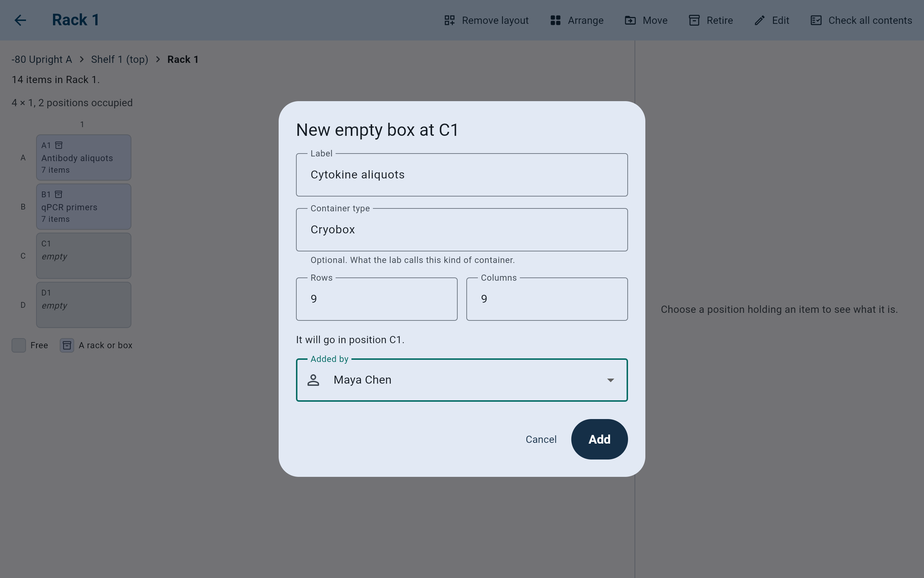Click the 'Free' legend label
The image size is (924, 578).
click(39, 345)
